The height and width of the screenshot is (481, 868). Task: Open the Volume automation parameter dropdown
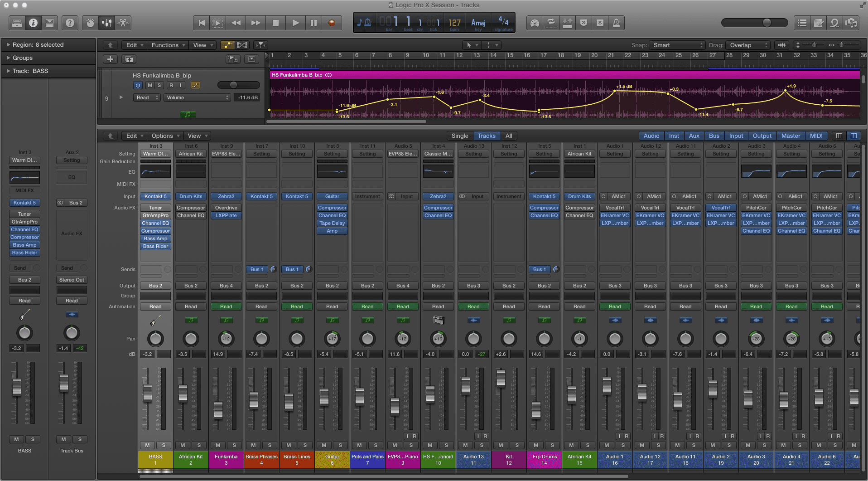pos(197,97)
